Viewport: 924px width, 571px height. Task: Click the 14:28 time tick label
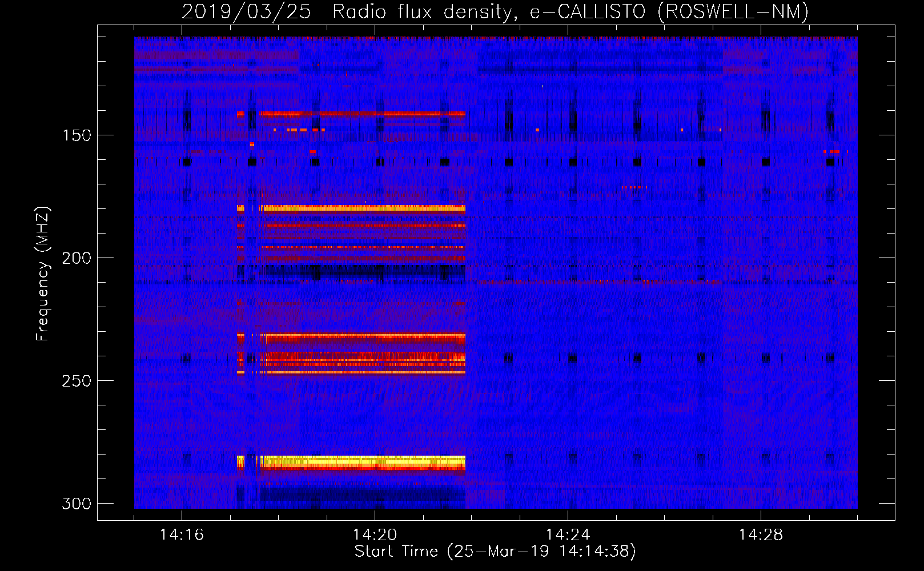[x=761, y=535]
